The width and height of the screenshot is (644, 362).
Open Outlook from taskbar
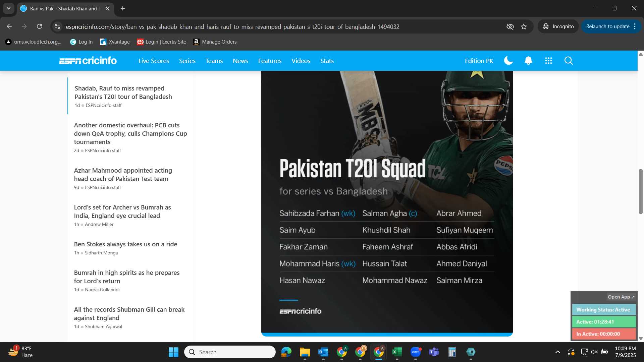[323, 352]
